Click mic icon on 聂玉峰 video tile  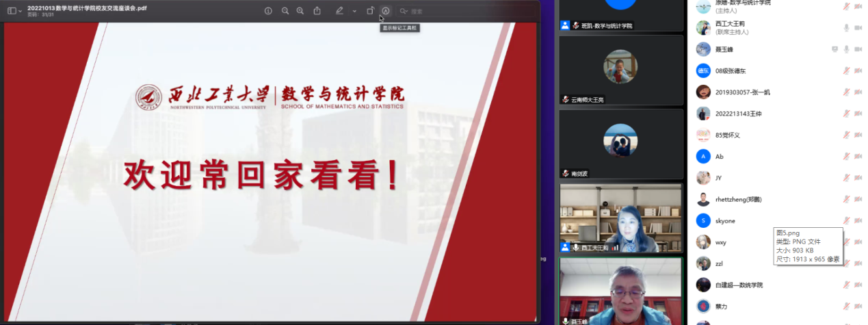566,320
